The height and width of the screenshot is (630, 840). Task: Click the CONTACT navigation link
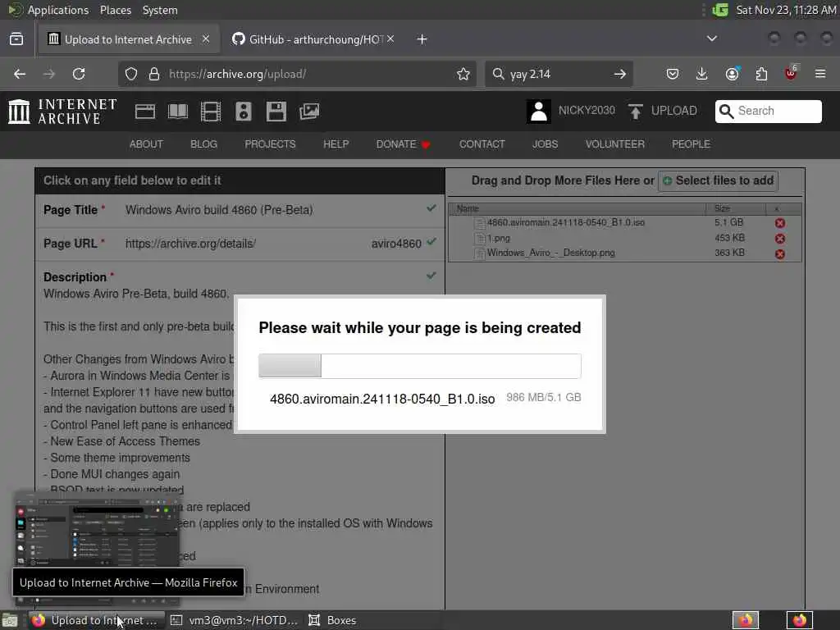pos(482,144)
